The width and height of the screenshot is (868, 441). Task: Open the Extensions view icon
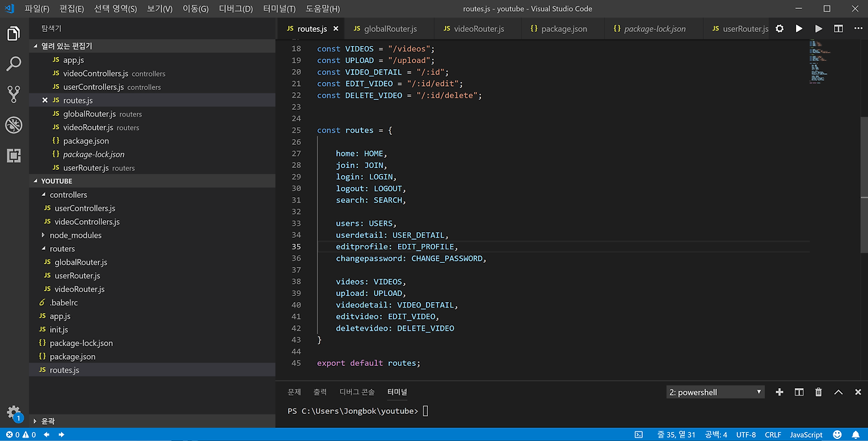[14, 156]
